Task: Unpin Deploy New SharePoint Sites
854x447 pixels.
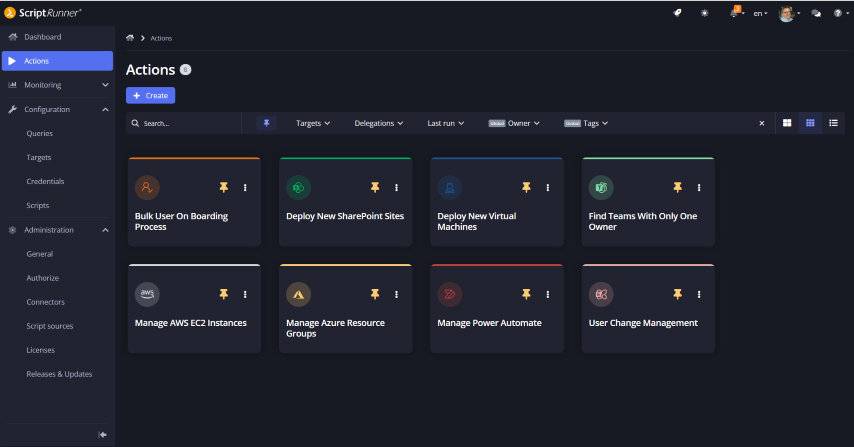Action: (x=375, y=187)
